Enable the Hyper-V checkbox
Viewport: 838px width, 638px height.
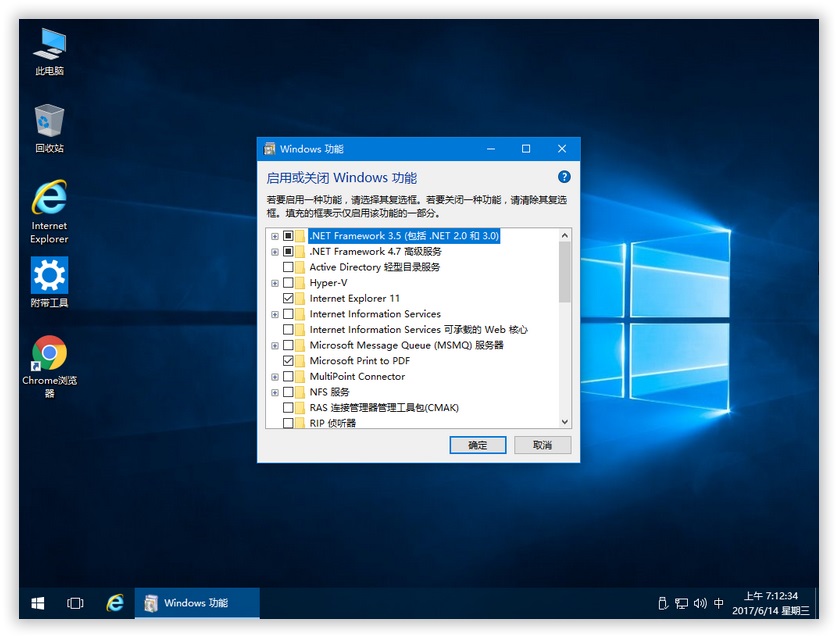coord(288,283)
